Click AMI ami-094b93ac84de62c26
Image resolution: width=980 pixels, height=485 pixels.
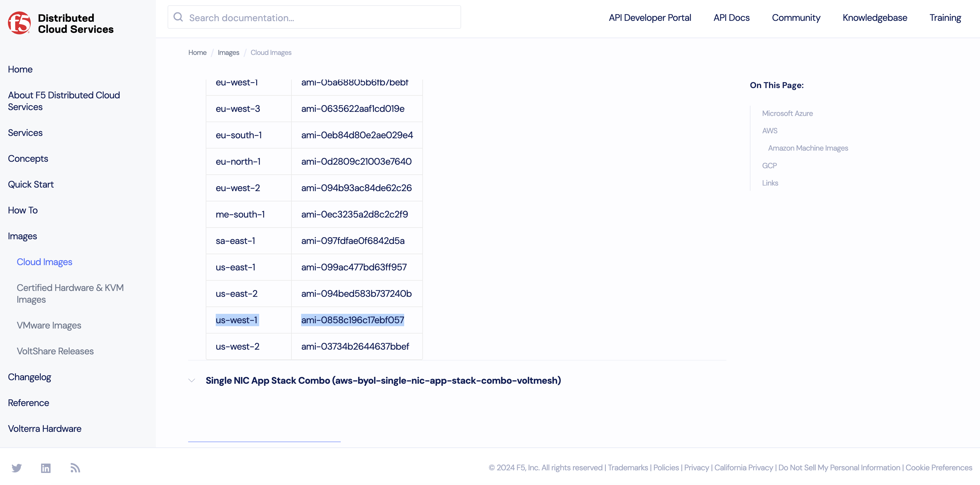(x=357, y=188)
